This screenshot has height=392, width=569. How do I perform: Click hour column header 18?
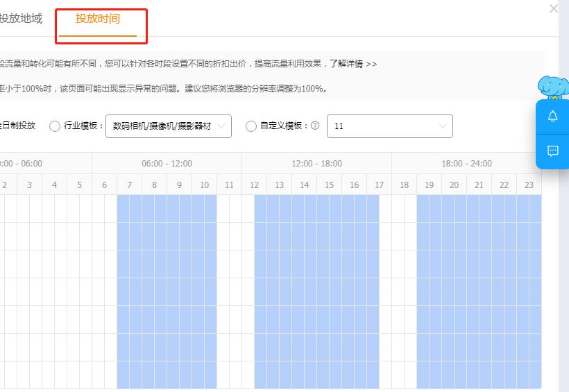coord(405,185)
